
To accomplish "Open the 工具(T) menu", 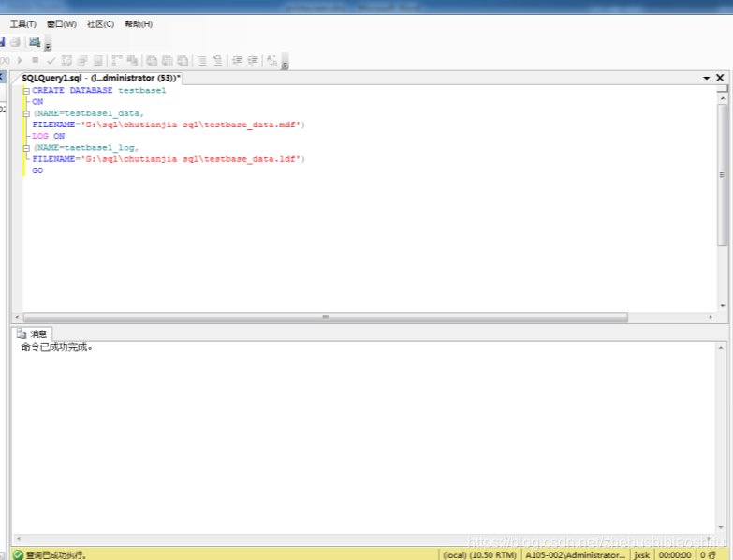I will [23, 24].
